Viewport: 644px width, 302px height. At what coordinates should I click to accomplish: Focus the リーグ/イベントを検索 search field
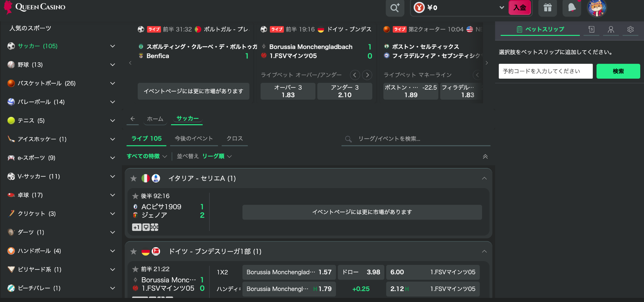coord(416,139)
